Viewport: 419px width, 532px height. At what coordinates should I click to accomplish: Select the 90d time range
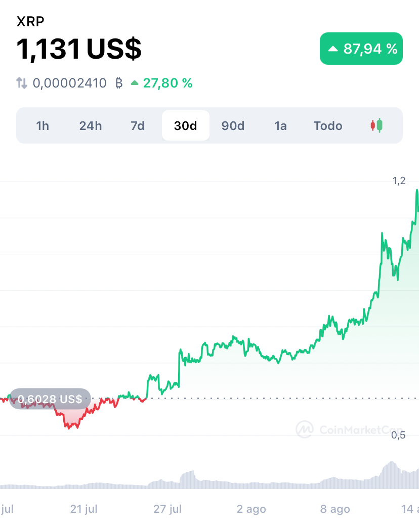click(233, 125)
